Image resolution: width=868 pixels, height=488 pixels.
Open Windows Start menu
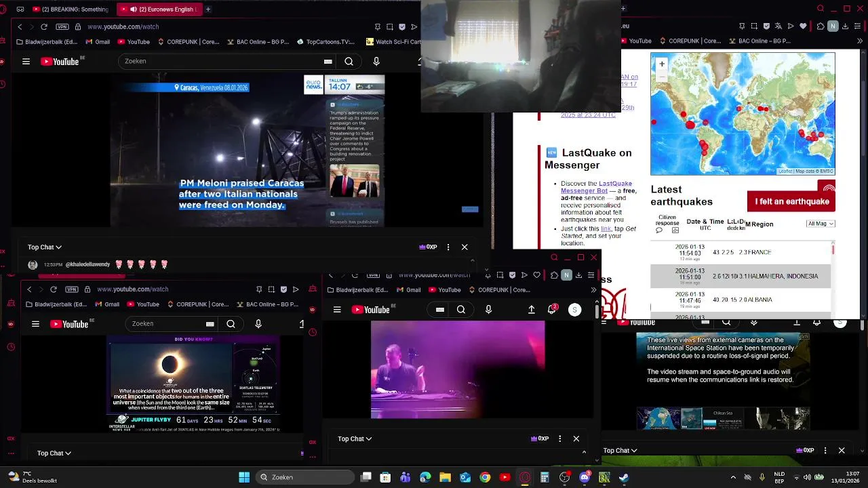[244, 477]
